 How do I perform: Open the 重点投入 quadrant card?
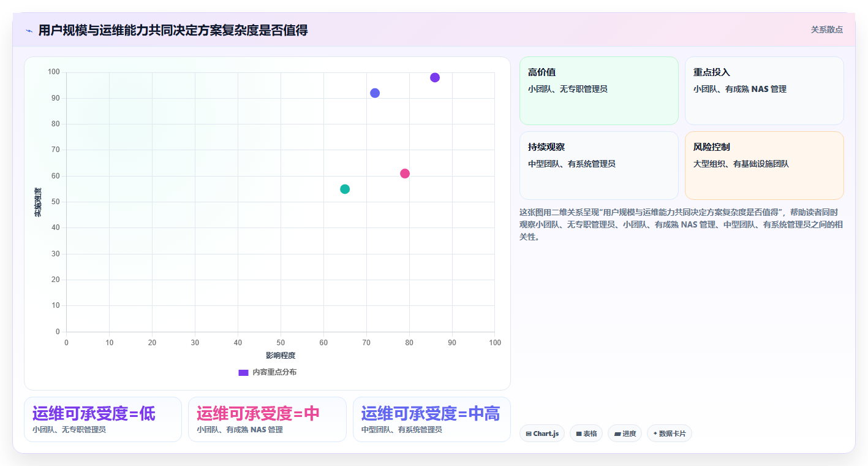(x=764, y=91)
